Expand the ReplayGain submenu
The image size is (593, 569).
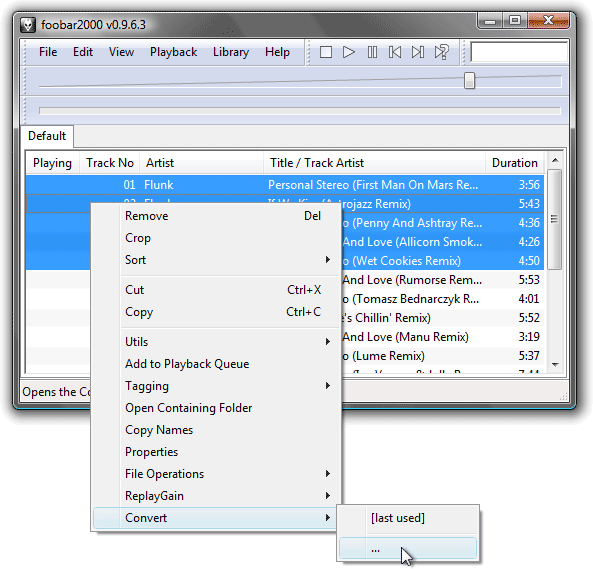[x=217, y=496]
